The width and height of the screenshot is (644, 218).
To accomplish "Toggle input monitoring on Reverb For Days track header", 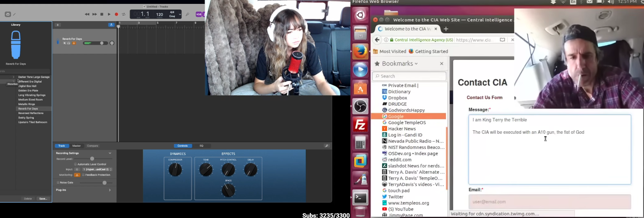I will (x=74, y=43).
